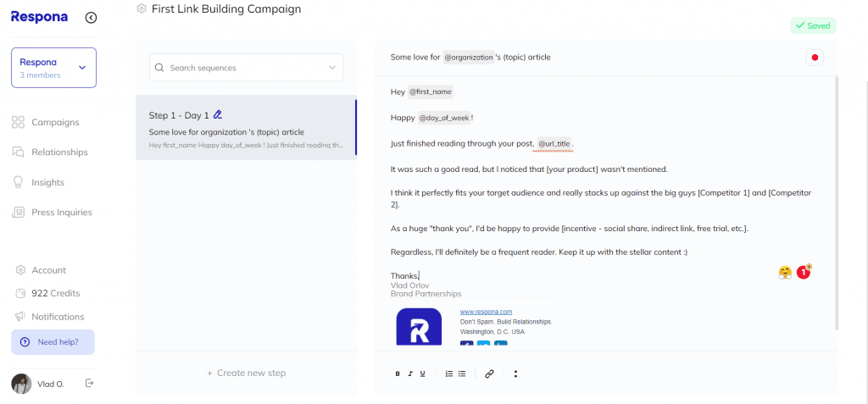The image size is (868, 404).
Task: Log out using the icon beside Vlad O.
Action: [89, 383]
